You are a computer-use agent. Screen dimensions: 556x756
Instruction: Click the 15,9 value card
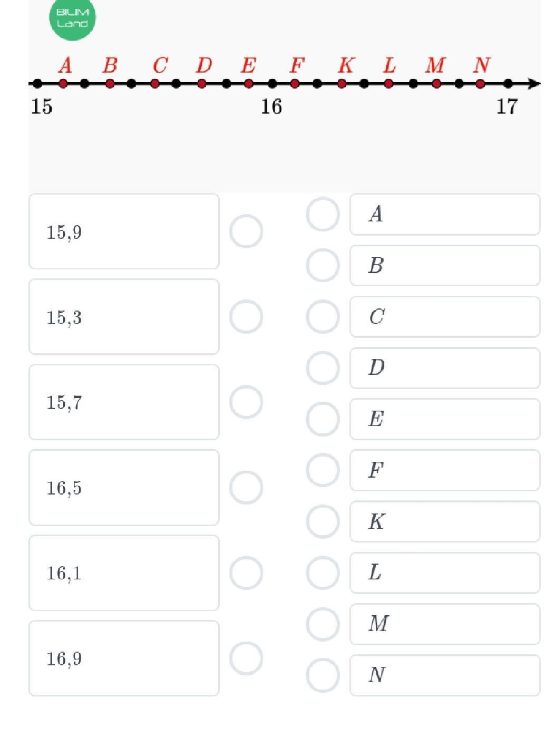click(124, 231)
